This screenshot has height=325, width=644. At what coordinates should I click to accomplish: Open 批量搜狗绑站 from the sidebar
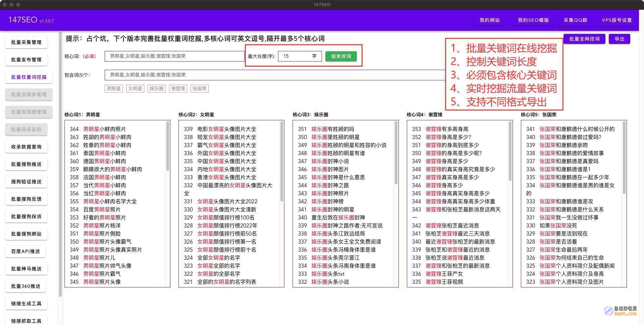click(26, 234)
